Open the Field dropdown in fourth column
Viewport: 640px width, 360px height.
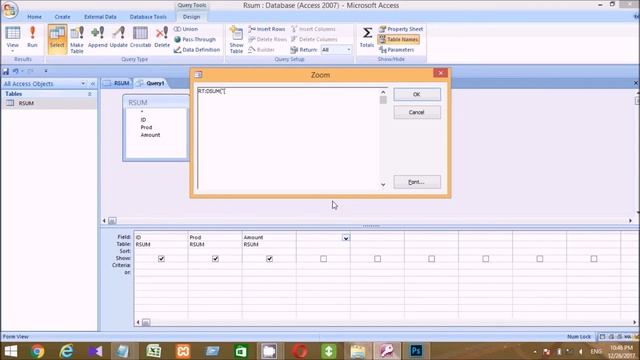[346, 238]
